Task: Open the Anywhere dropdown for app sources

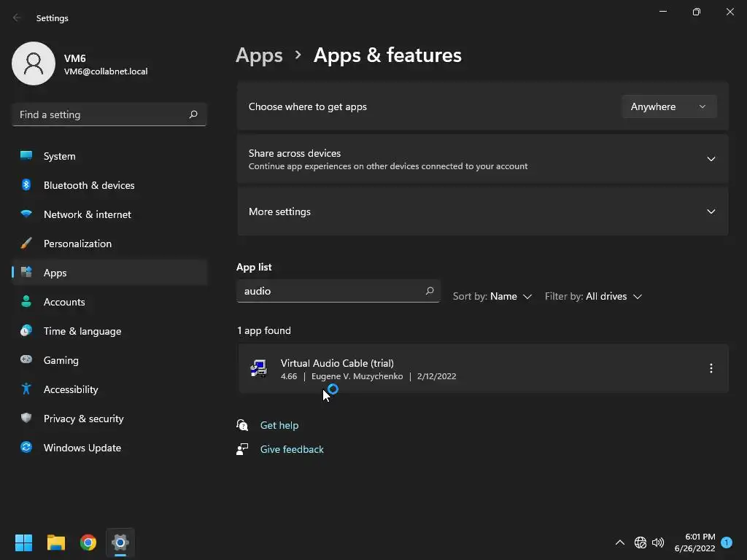Action: pos(669,106)
